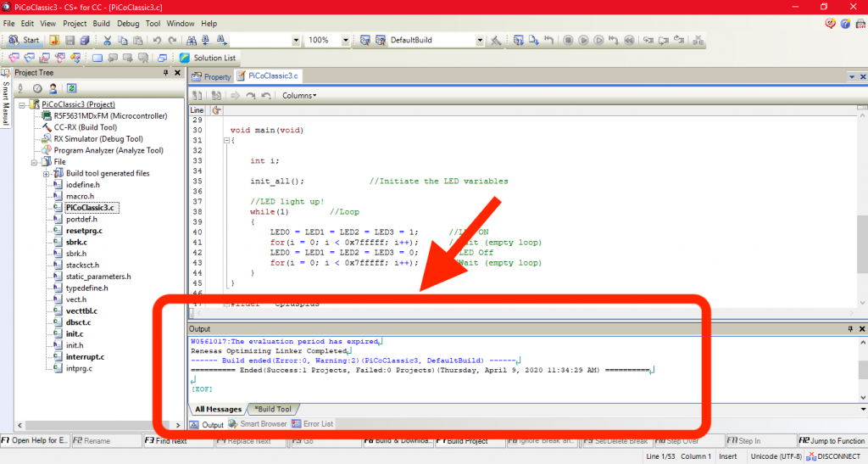
Task: Click the Step Over debug icon
Action: pyautogui.click(x=664, y=40)
